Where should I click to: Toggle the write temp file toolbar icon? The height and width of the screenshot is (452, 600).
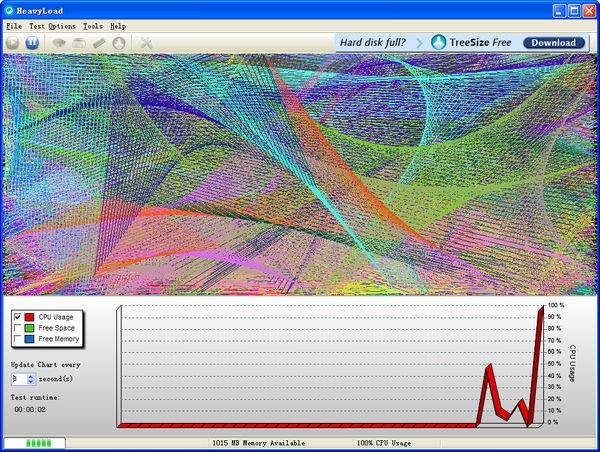(x=79, y=43)
